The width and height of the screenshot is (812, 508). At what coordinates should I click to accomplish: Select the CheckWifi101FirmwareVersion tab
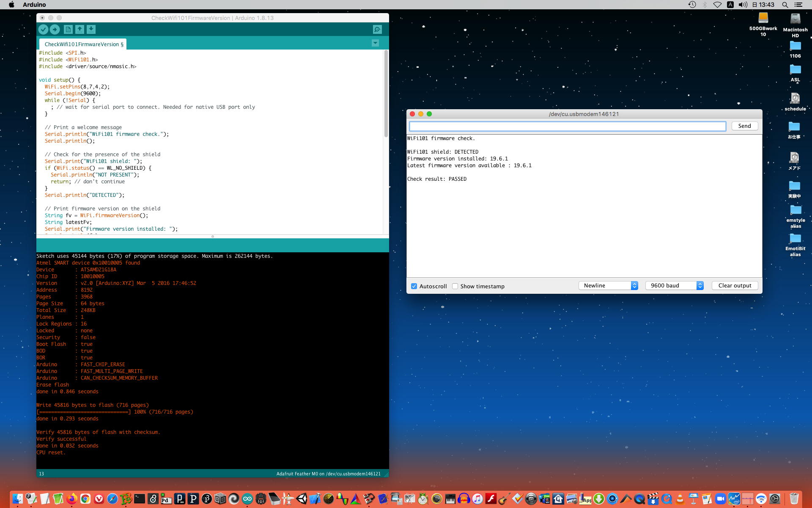click(x=84, y=44)
